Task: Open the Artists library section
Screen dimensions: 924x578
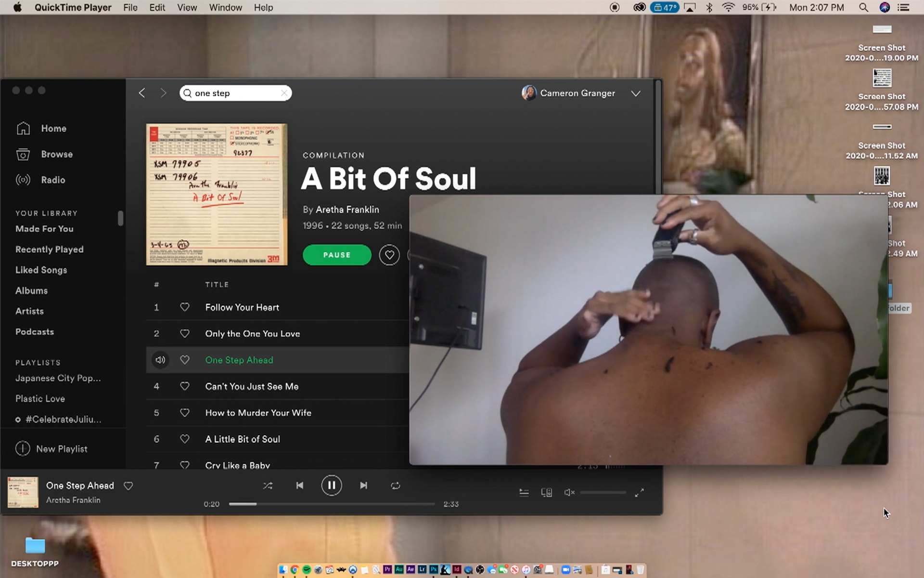Action: coord(29,311)
